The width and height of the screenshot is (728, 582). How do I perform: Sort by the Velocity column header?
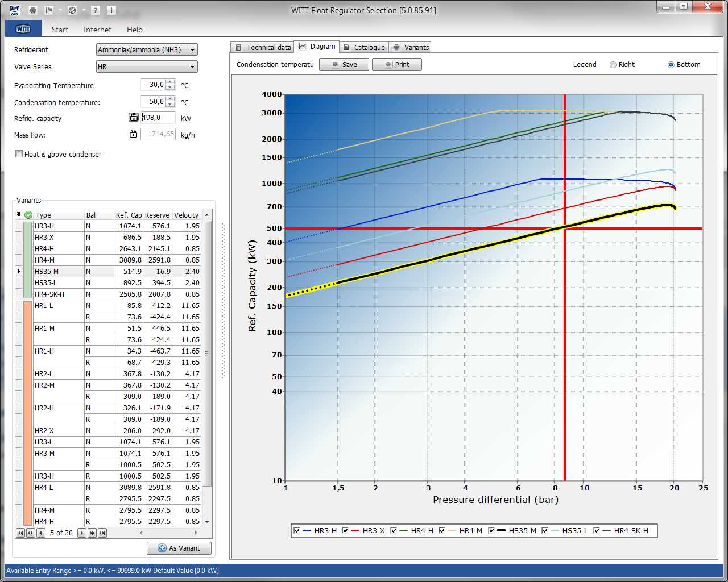pyautogui.click(x=187, y=215)
